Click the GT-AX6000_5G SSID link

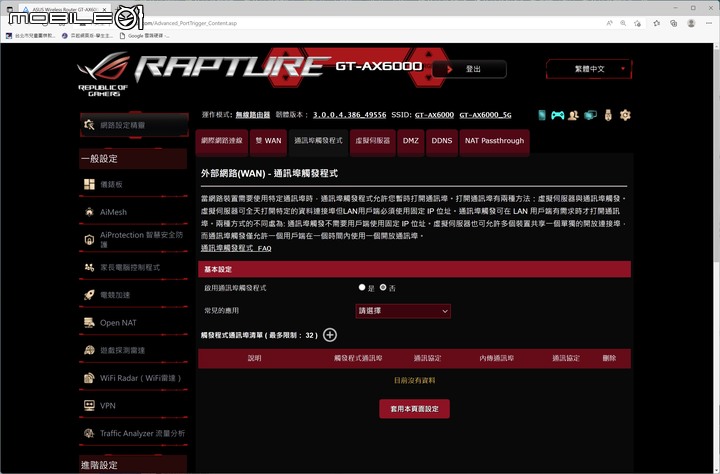(485, 115)
